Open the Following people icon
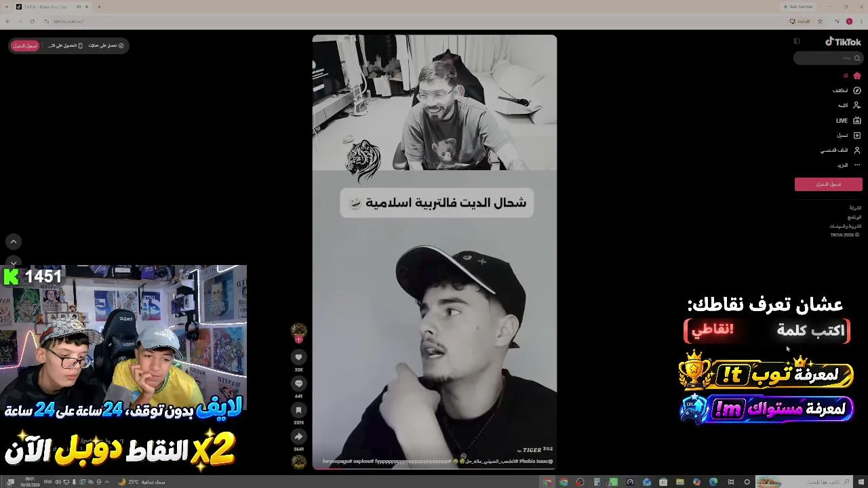 coord(856,106)
